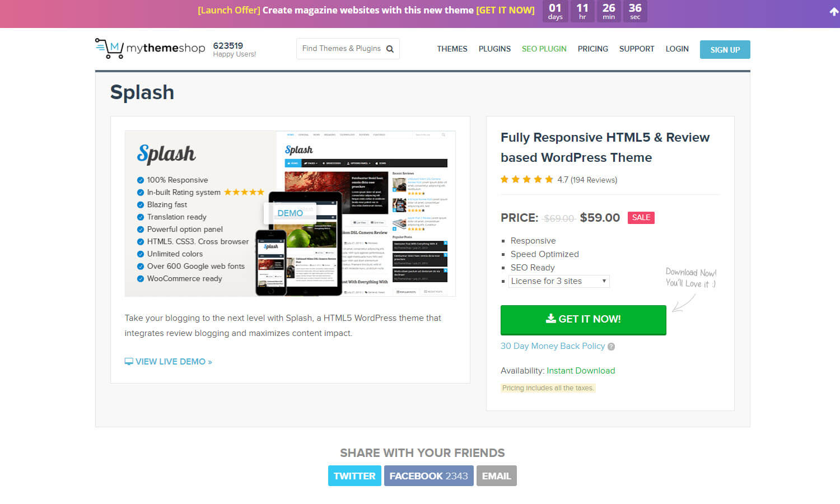Viewport: 840px width, 504px height.
Task: Open the License for 3 sites dropdown
Action: click(558, 281)
